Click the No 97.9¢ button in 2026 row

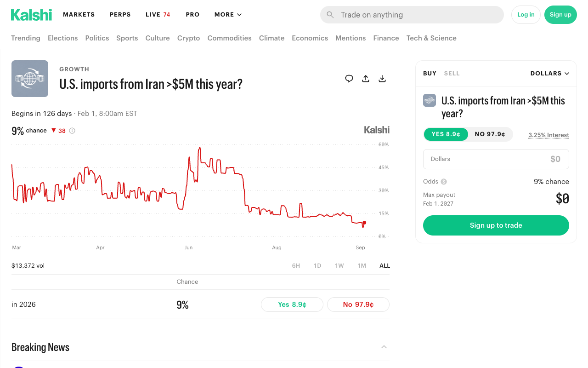(358, 305)
